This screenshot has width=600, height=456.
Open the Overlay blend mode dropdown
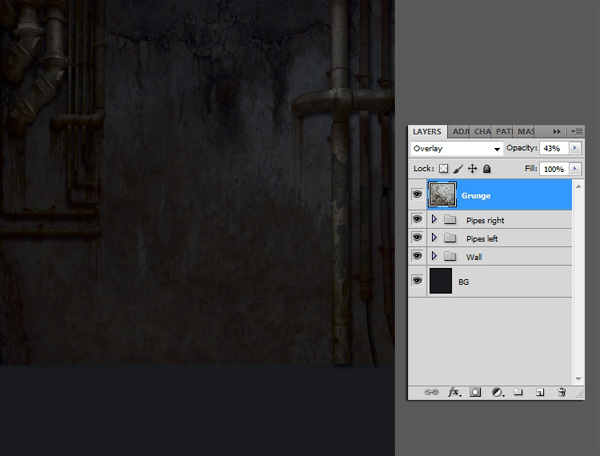(x=456, y=149)
